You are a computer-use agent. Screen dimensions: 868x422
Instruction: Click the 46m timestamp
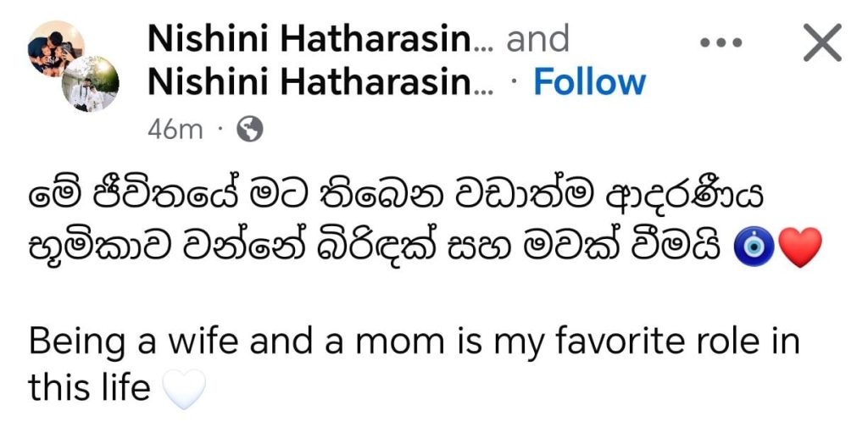[x=175, y=129]
